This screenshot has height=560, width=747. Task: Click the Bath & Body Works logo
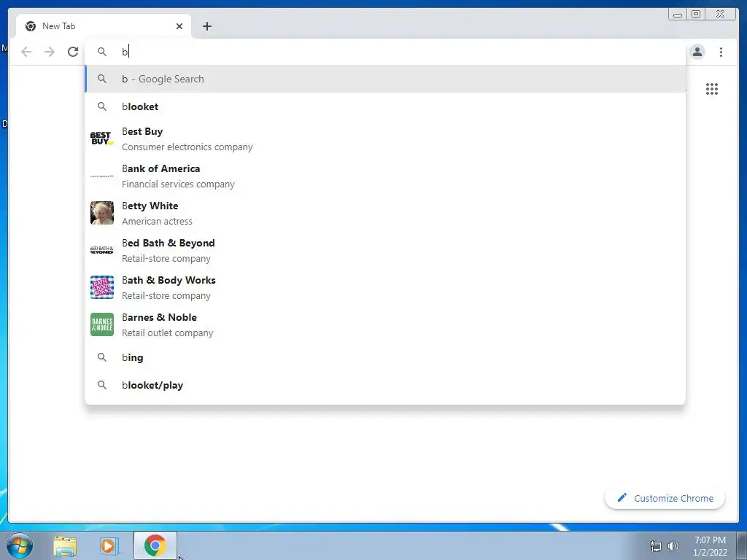coord(102,287)
